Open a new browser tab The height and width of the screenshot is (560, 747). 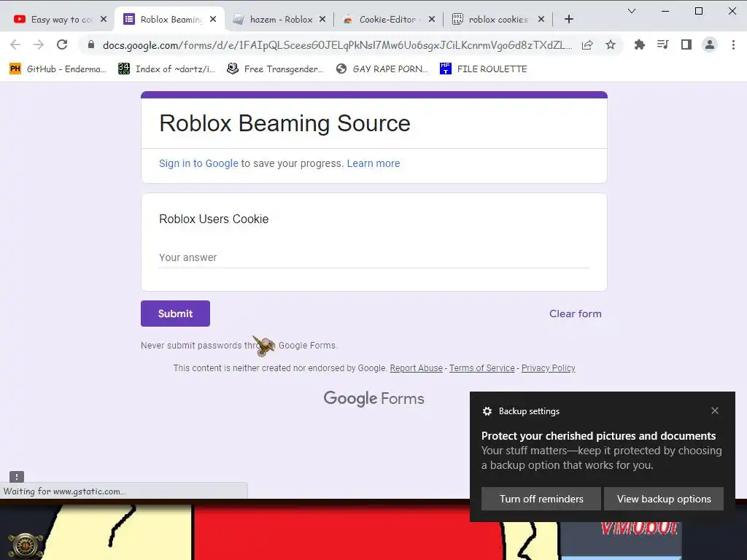click(569, 19)
